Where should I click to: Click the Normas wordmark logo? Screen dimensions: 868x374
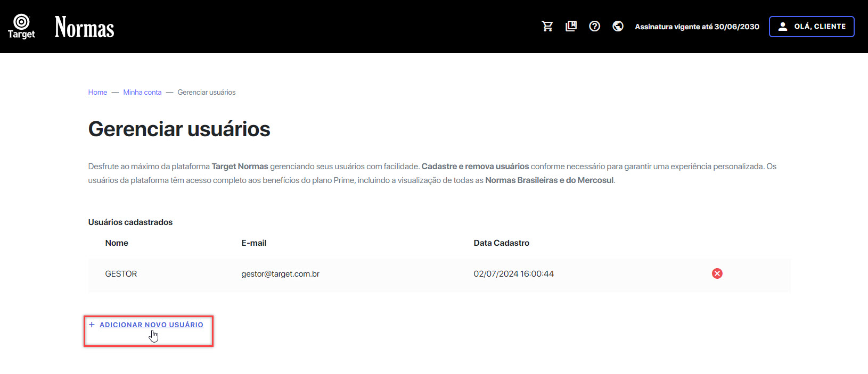[x=84, y=27]
